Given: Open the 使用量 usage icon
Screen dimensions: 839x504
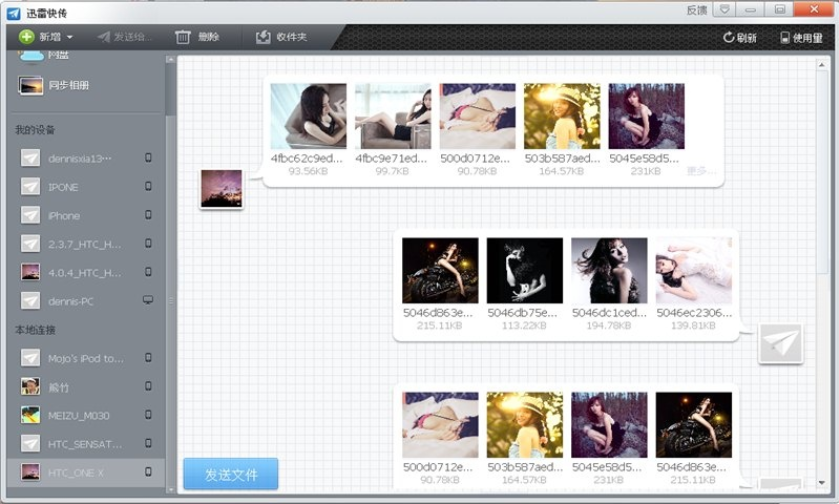Looking at the screenshot, I should tap(785, 37).
